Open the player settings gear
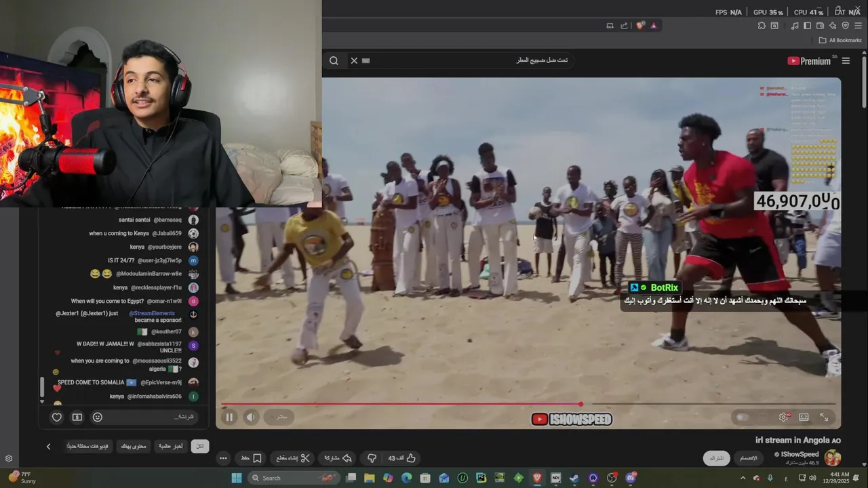 (784, 418)
